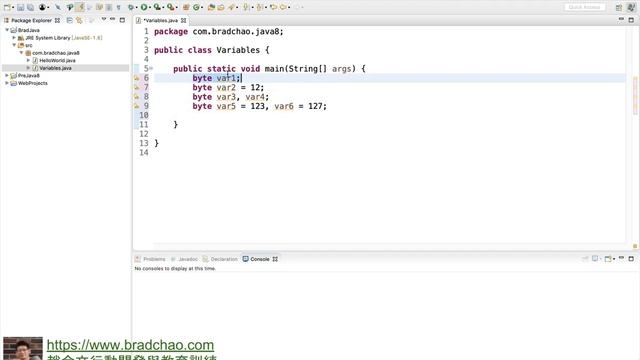Click the presenter photo thumbnail
This screenshot has width=640, height=360.
click(23, 348)
